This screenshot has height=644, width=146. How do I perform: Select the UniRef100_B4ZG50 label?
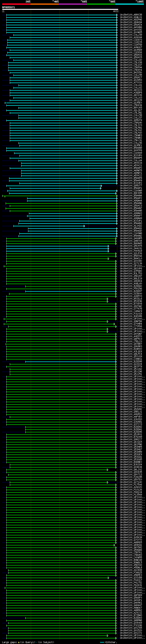[x=131, y=72]
